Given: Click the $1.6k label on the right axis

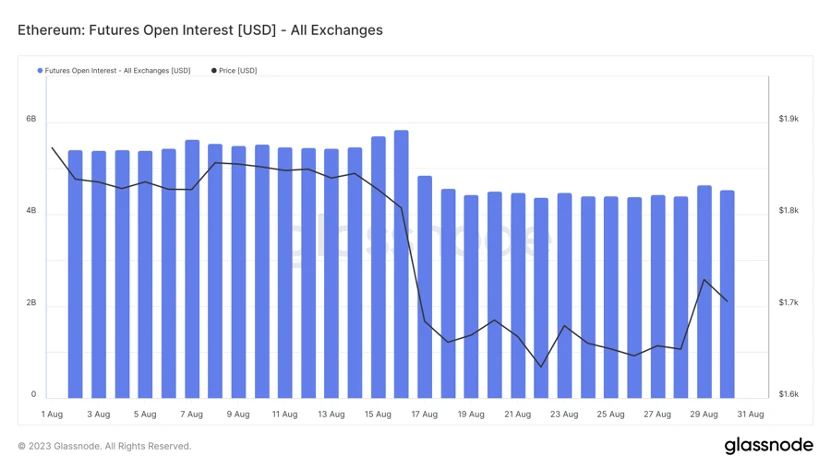Looking at the screenshot, I should click(788, 395).
